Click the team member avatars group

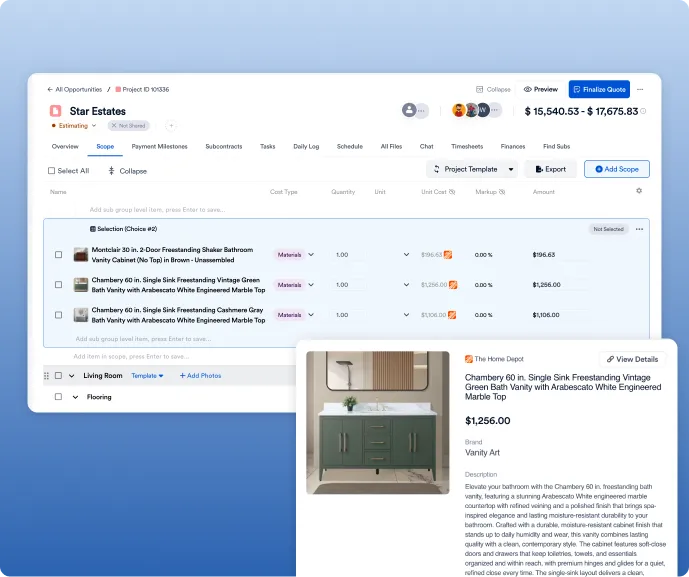click(476, 110)
